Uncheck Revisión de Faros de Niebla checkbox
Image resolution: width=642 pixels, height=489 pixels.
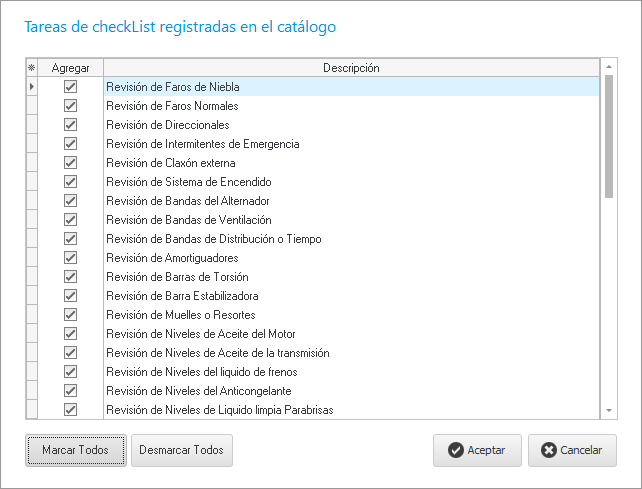(70, 87)
